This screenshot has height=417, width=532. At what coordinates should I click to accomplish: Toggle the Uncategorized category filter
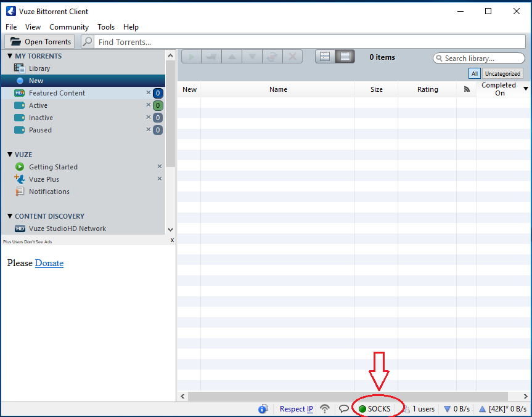502,73
